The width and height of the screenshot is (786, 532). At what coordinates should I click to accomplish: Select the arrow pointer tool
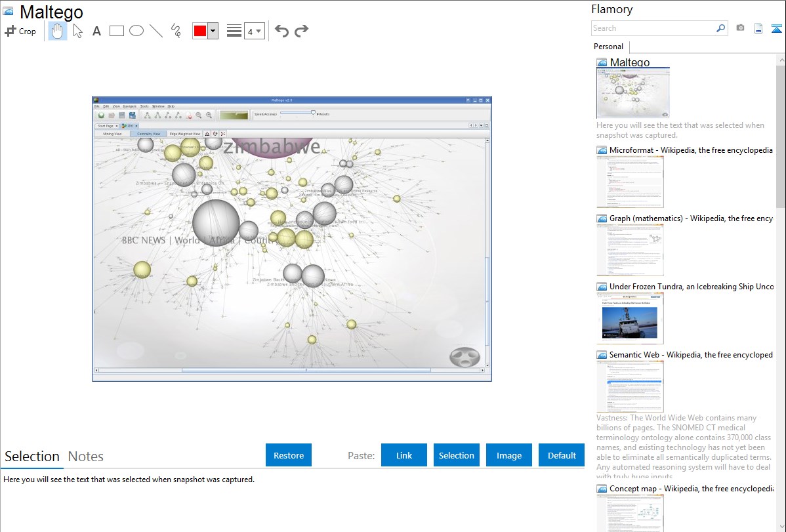(77, 31)
